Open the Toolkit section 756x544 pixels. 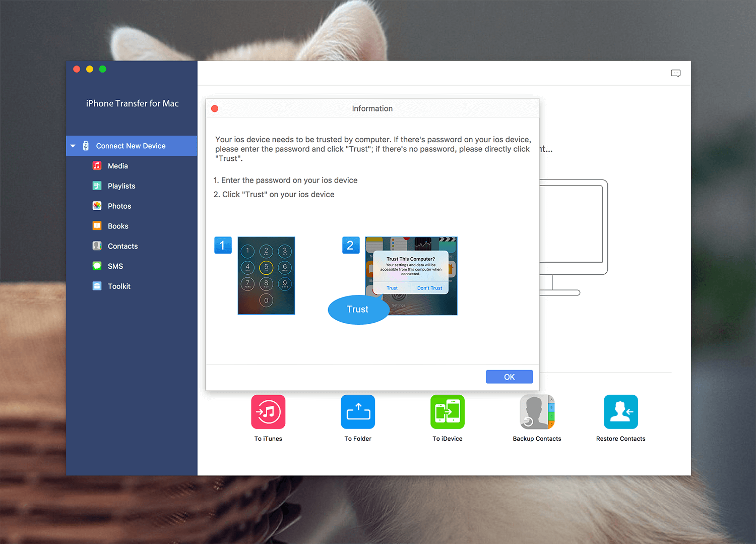tap(119, 286)
